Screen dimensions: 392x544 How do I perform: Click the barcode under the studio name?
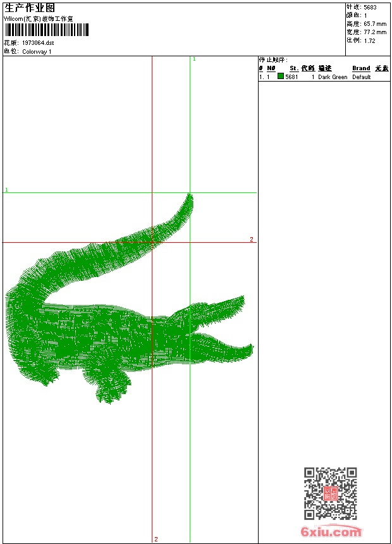click(47, 30)
